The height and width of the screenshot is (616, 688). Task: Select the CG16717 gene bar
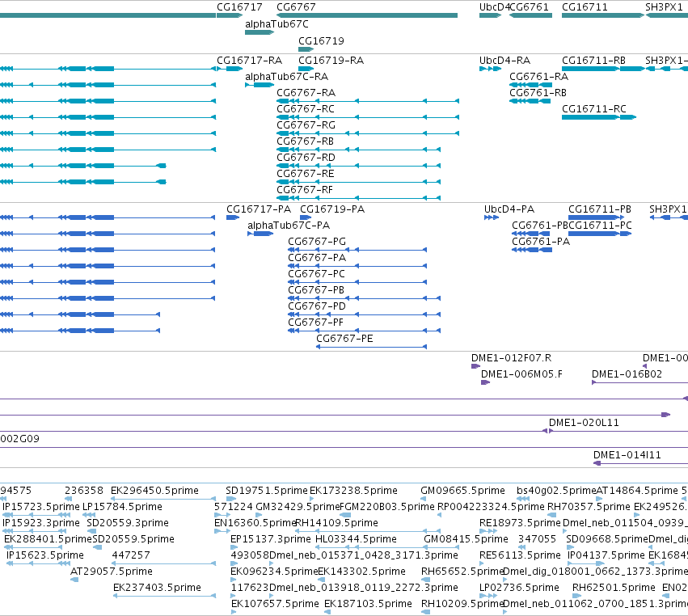[x=230, y=15]
